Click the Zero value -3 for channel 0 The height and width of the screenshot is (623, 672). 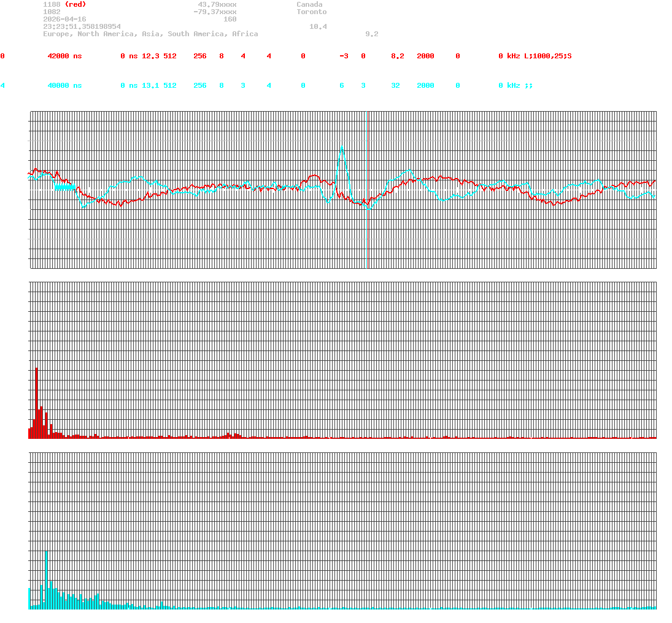343,56
